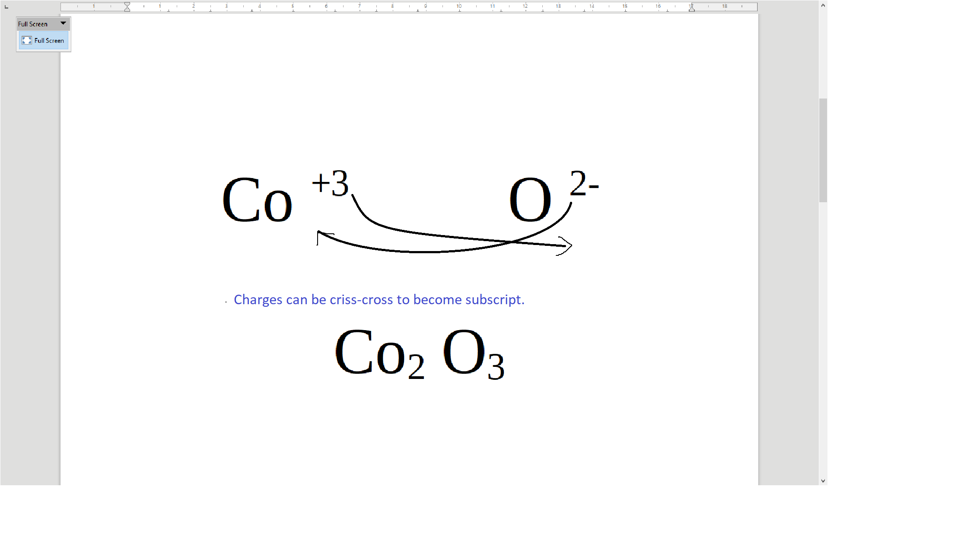Click the tab stop type selector icon
Screen dimensions: 980x560
tap(6, 7)
